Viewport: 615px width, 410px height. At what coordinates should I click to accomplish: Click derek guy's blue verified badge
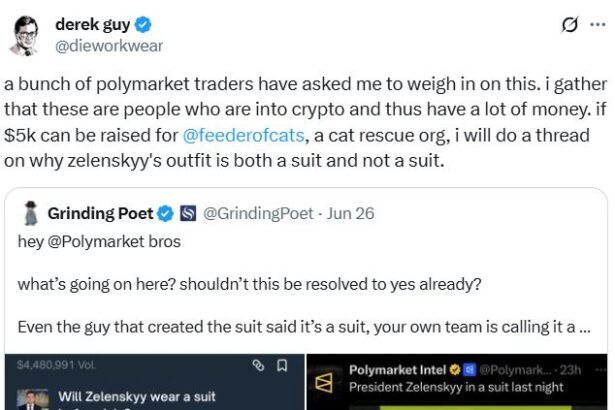click(x=153, y=25)
